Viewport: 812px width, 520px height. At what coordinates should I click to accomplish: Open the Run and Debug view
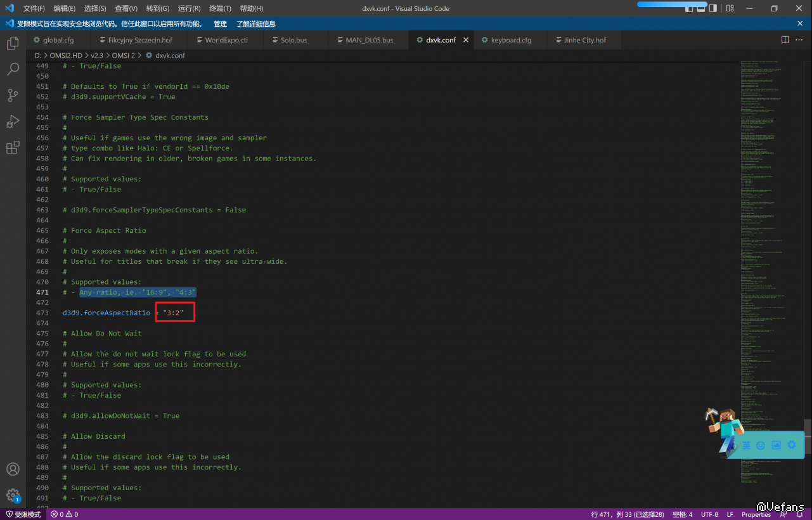click(x=13, y=122)
